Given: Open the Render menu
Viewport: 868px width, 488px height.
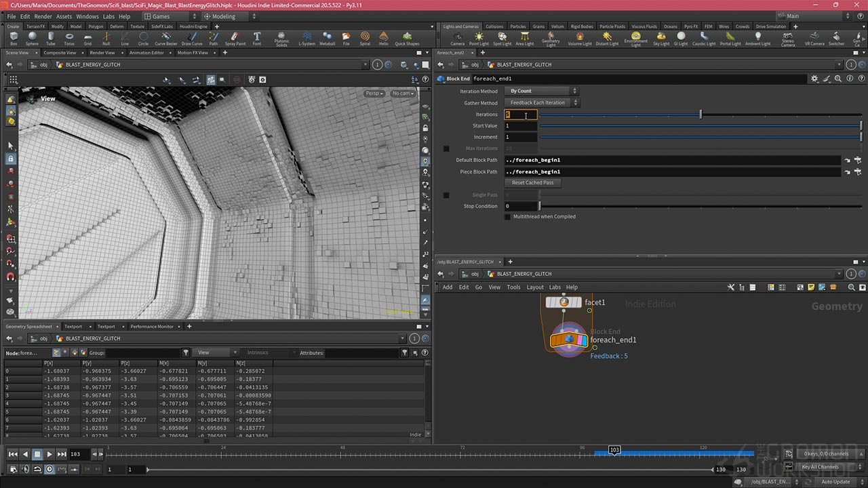Looking at the screenshot, I should click(43, 16).
